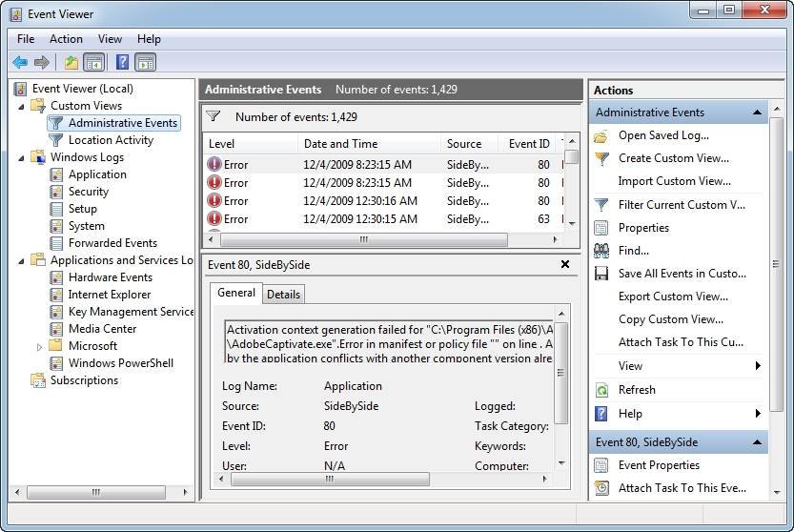Select Security log in the tree
794x532 pixels.
click(89, 192)
